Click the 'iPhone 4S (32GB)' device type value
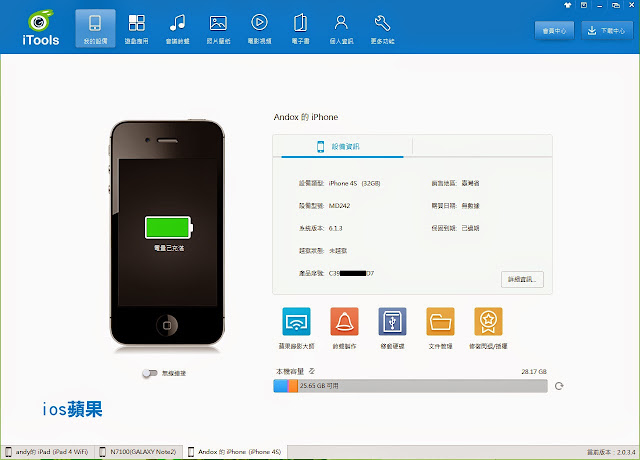Viewport: 640px width, 460px height. (x=354, y=183)
